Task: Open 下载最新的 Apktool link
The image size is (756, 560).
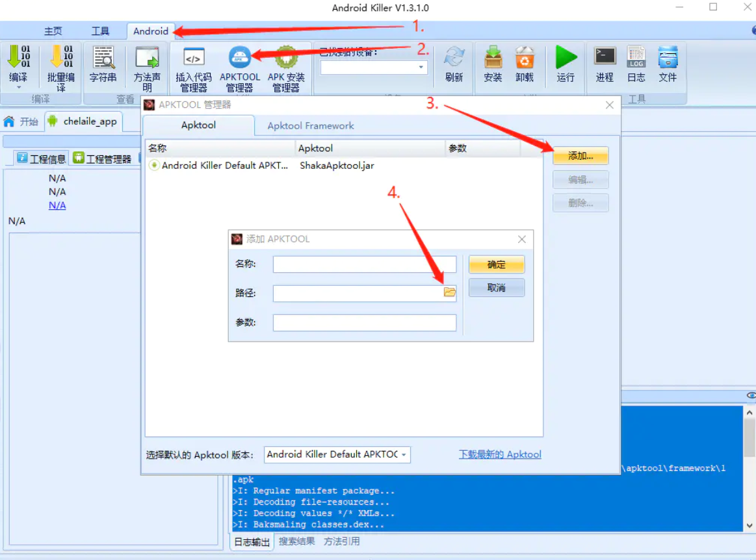Action: coord(500,455)
